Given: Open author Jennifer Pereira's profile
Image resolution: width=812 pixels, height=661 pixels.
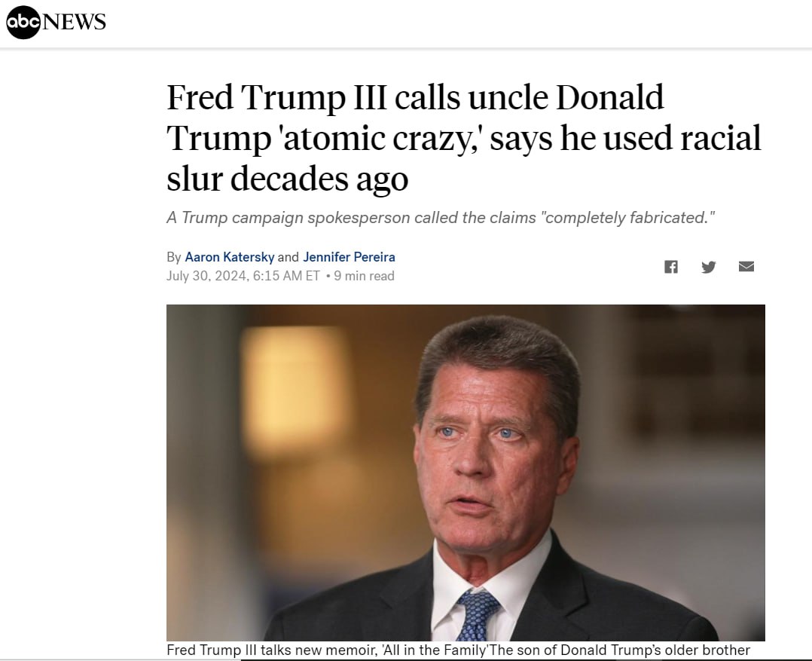Looking at the screenshot, I should [x=349, y=257].
